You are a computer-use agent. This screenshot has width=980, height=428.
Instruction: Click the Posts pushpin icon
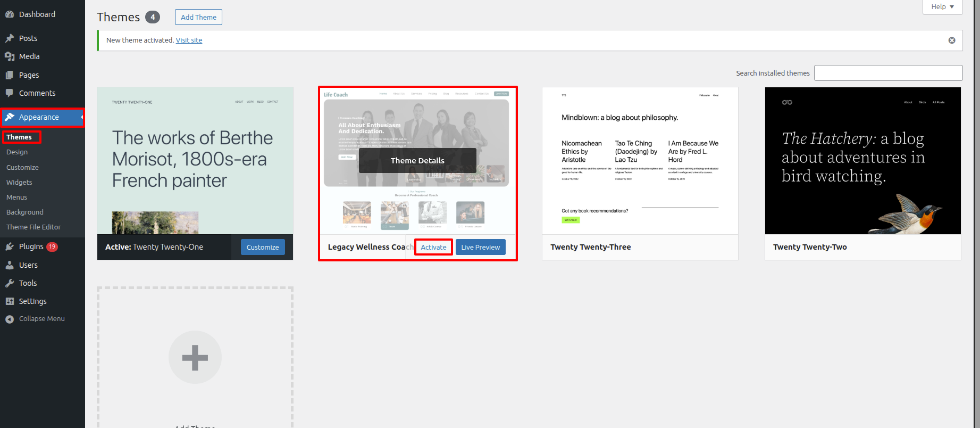click(x=10, y=38)
